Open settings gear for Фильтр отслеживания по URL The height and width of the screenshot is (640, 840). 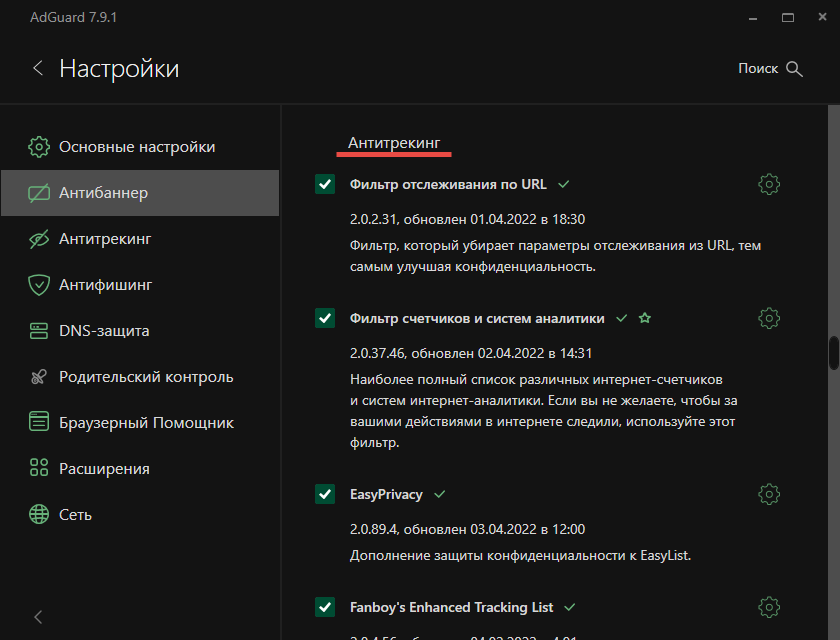pyautogui.click(x=769, y=184)
